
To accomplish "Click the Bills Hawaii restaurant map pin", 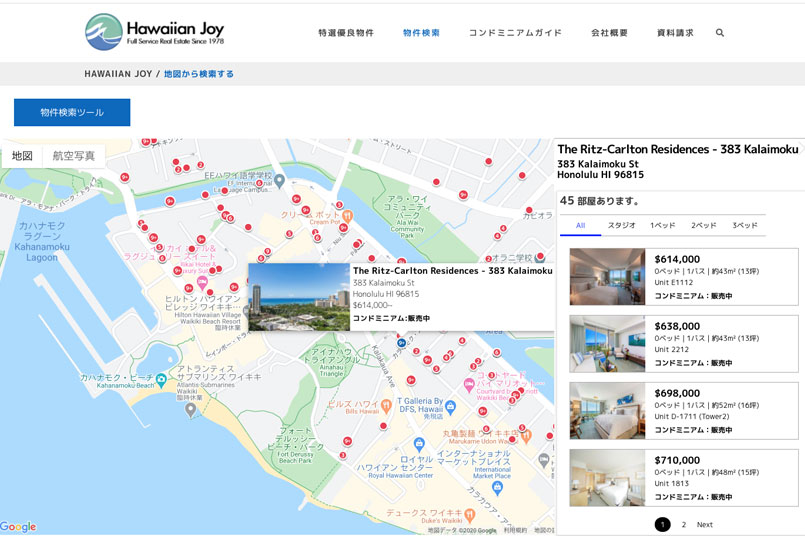I will click(x=387, y=404).
